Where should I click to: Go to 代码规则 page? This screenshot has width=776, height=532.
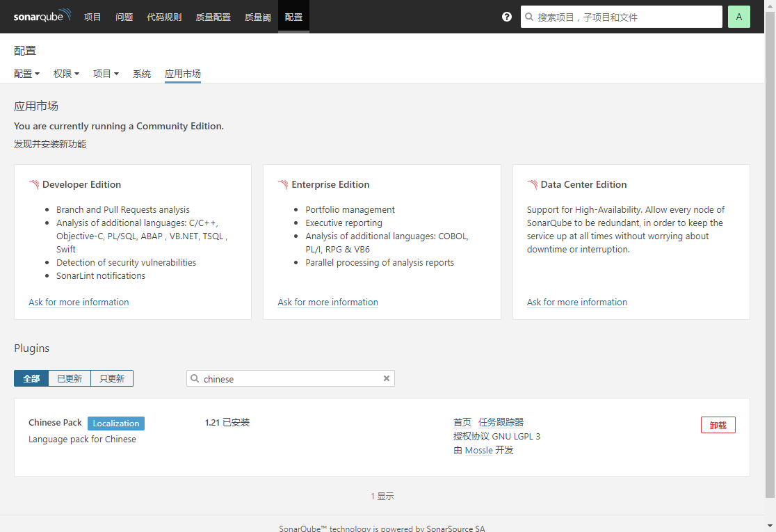pos(164,17)
